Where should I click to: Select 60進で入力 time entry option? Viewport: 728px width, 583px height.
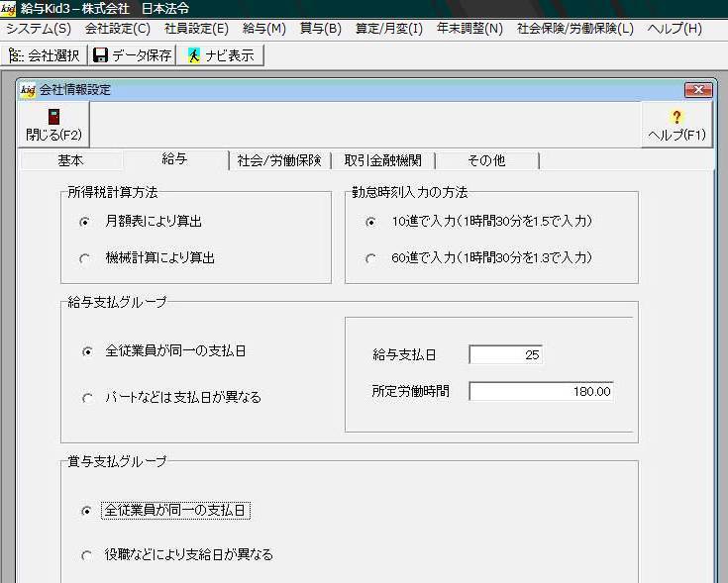(478, 258)
